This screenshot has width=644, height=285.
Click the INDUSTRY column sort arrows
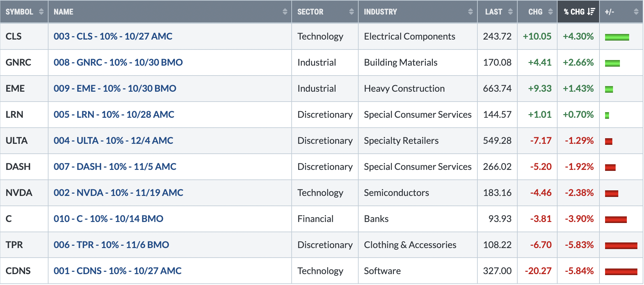tap(470, 12)
